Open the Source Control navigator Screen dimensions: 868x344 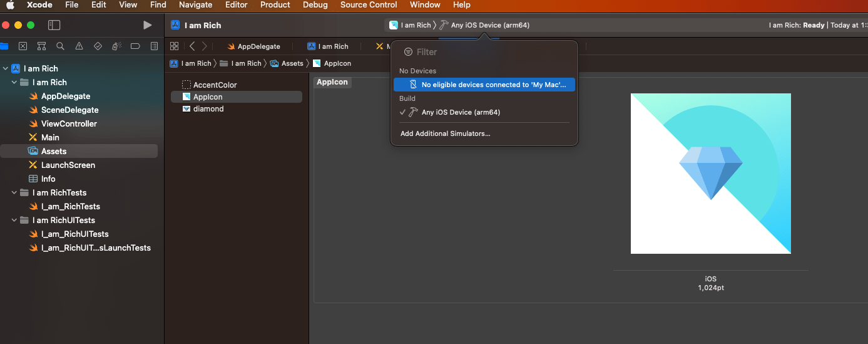[23, 46]
